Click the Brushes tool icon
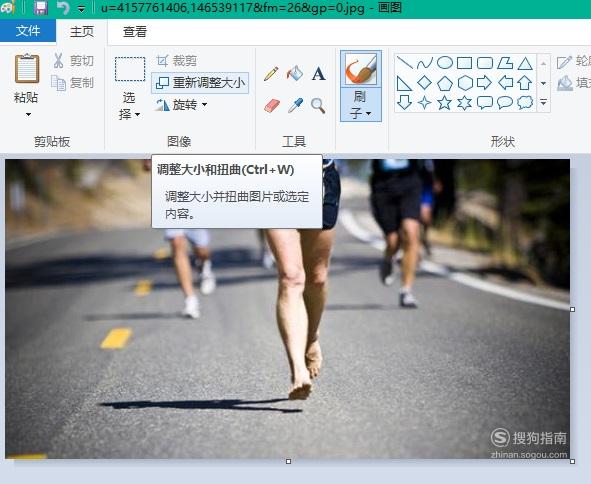This screenshot has height=484, width=591. point(361,69)
